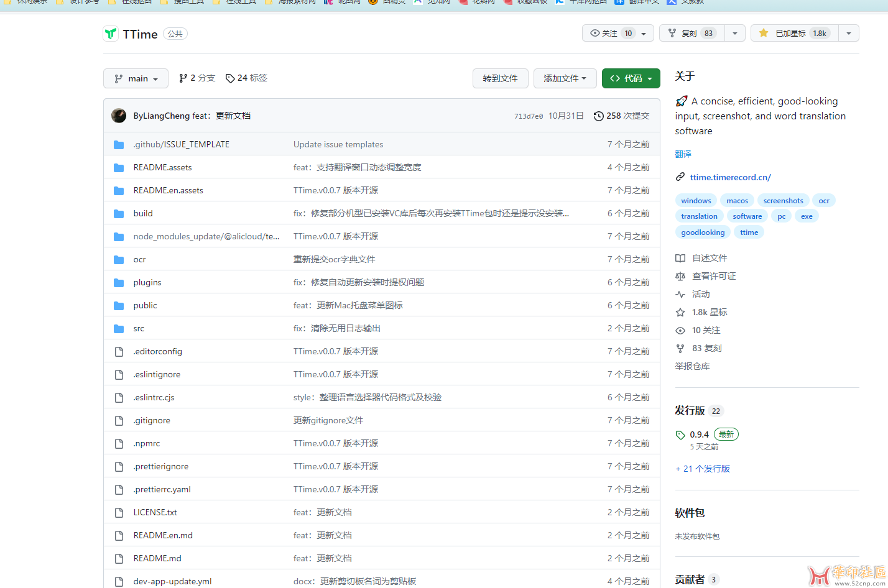Open the build folder
This screenshot has width=888, height=588.
143,213
